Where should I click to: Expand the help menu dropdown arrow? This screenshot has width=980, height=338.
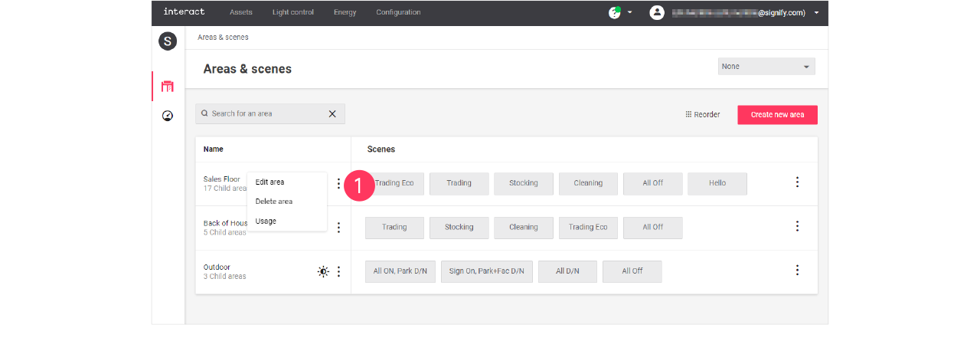click(x=629, y=12)
